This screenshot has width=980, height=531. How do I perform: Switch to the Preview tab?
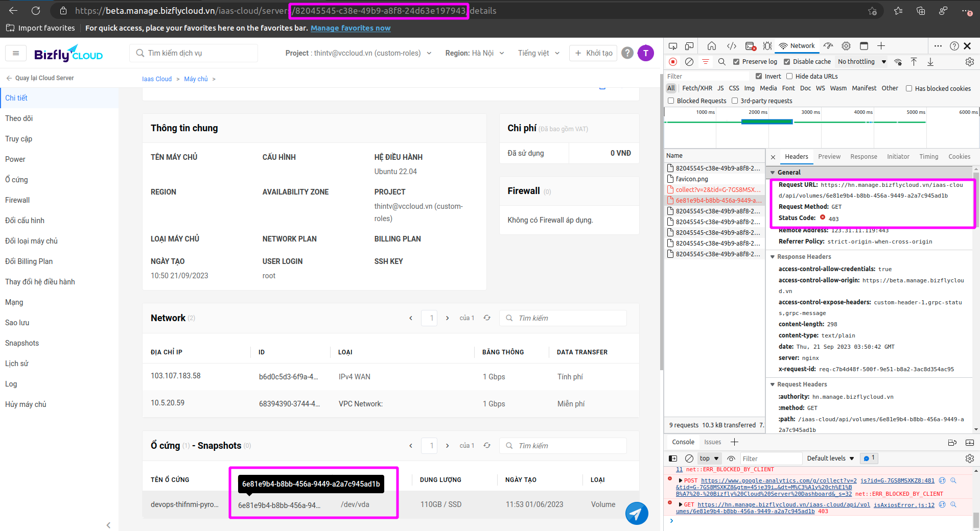tap(829, 157)
